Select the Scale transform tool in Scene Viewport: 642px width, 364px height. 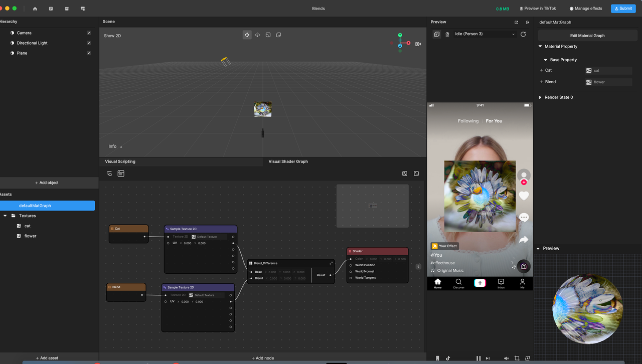coord(268,35)
